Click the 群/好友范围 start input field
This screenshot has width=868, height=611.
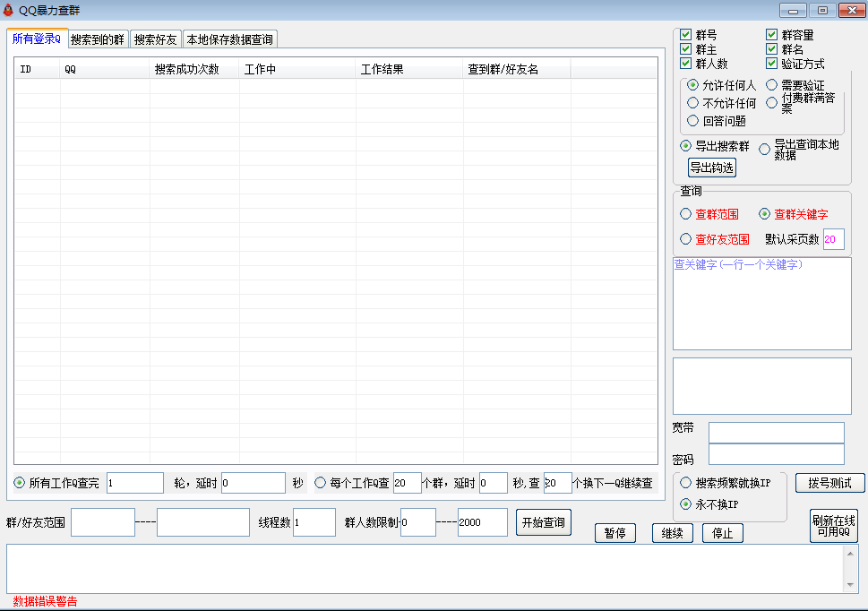[x=103, y=522]
